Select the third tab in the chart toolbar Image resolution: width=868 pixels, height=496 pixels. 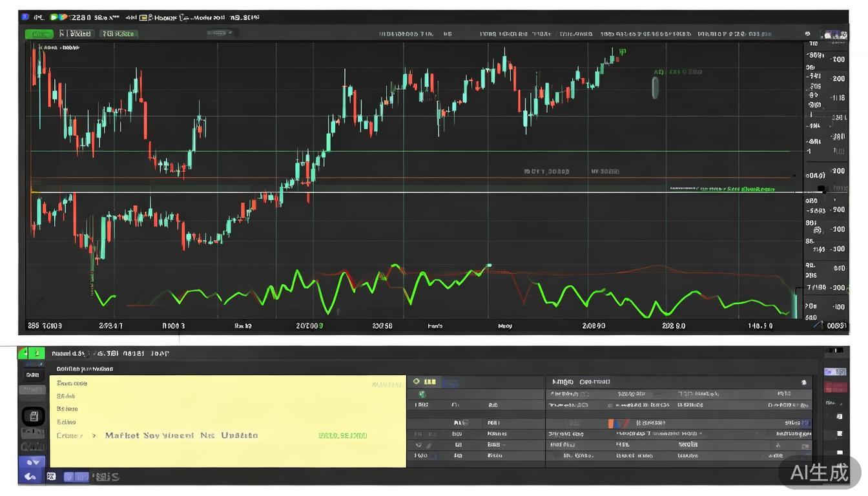119,34
